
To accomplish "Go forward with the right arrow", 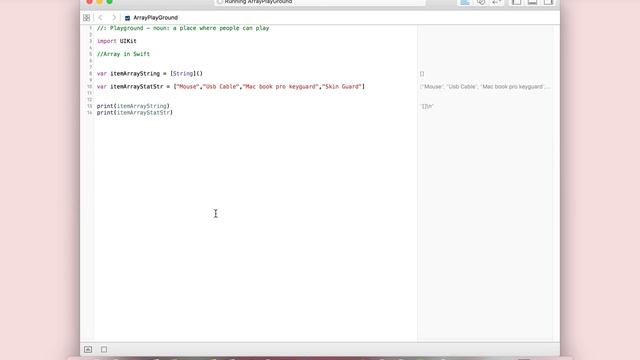I will pos(114,18).
